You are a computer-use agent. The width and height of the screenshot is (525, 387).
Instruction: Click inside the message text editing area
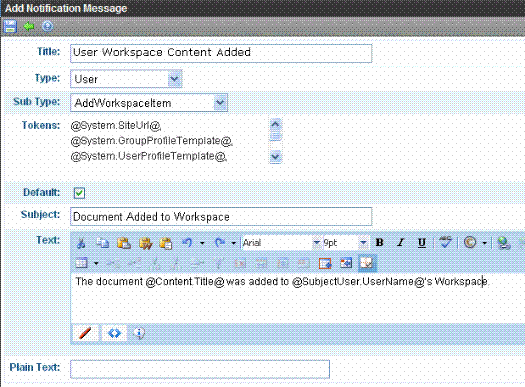tap(298, 298)
